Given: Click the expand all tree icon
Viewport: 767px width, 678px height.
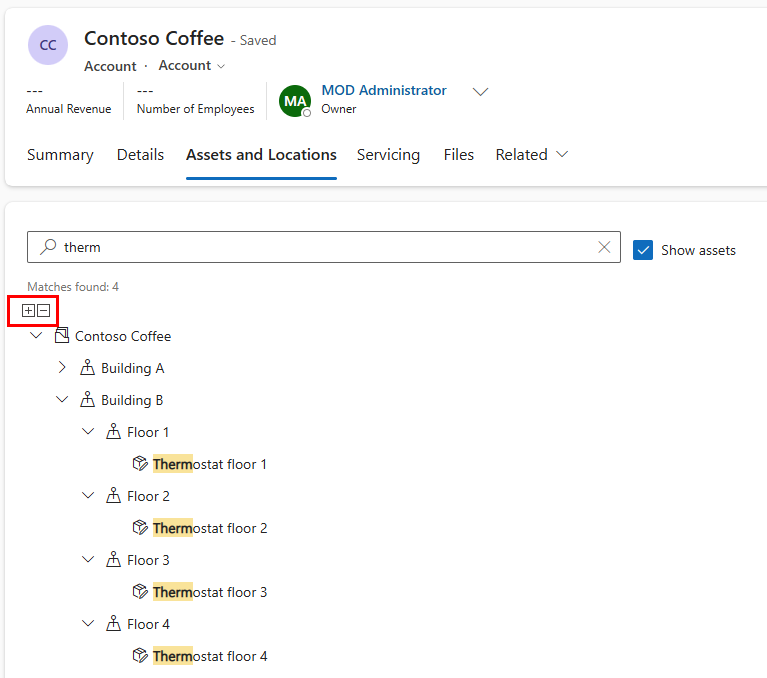Looking at the screenshot, I should click(x=28, y=311).
